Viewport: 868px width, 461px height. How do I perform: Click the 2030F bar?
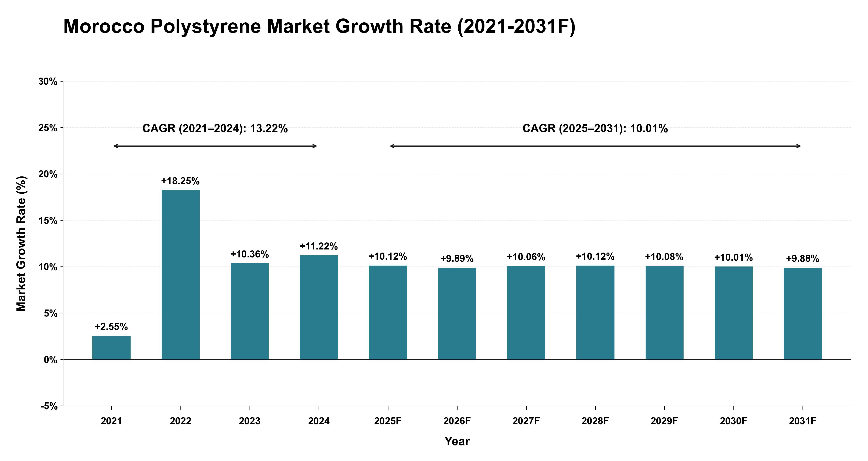734,313
